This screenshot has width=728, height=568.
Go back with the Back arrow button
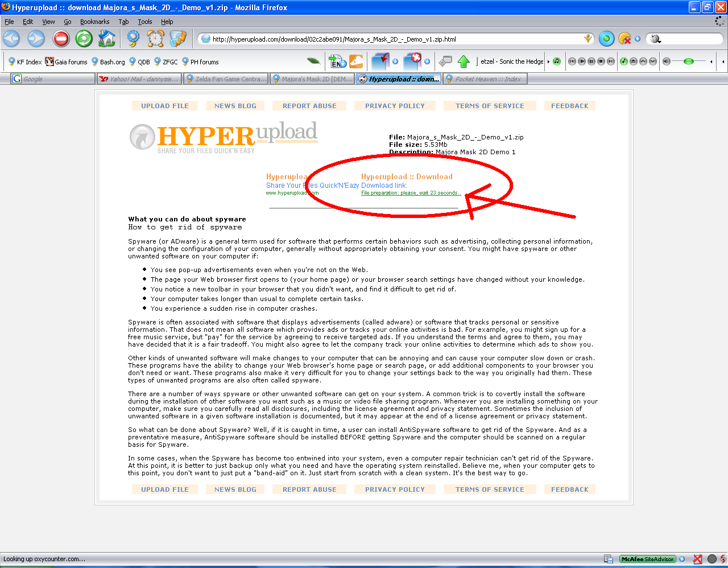click(11, 39)
